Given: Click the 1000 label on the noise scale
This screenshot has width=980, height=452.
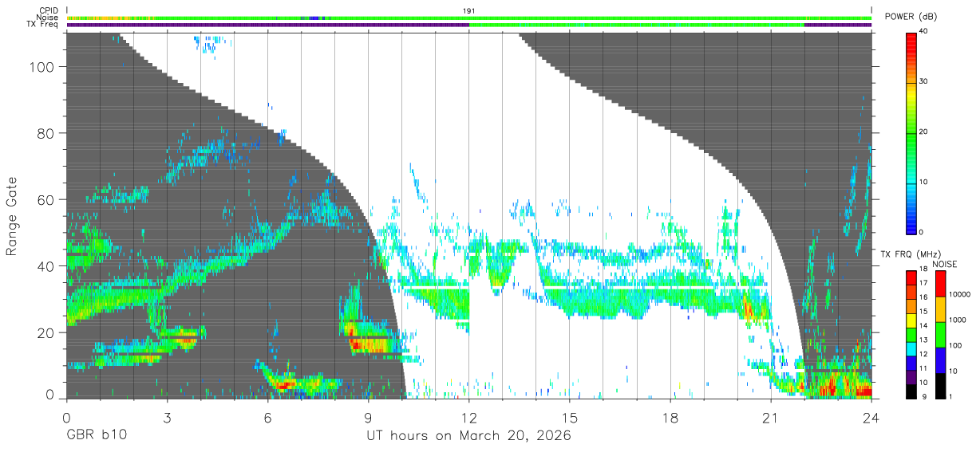Looking at the screenshot, I should (x=959, y=320).
